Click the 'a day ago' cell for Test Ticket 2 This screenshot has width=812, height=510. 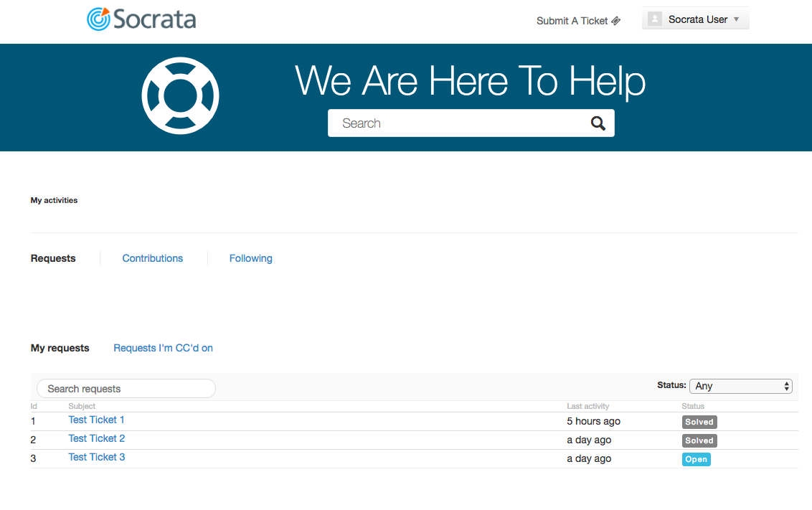pos(589,440)
